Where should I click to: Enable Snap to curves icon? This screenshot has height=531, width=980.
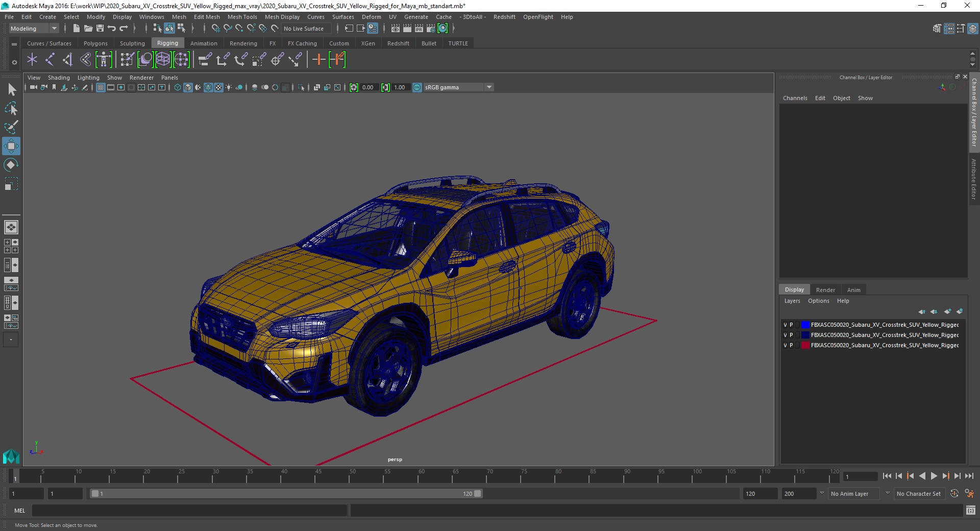[228, 29]
